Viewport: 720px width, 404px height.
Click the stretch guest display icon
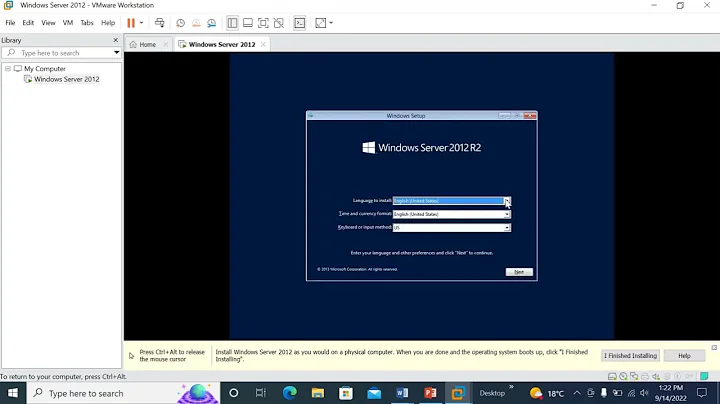tap(321, 23)
